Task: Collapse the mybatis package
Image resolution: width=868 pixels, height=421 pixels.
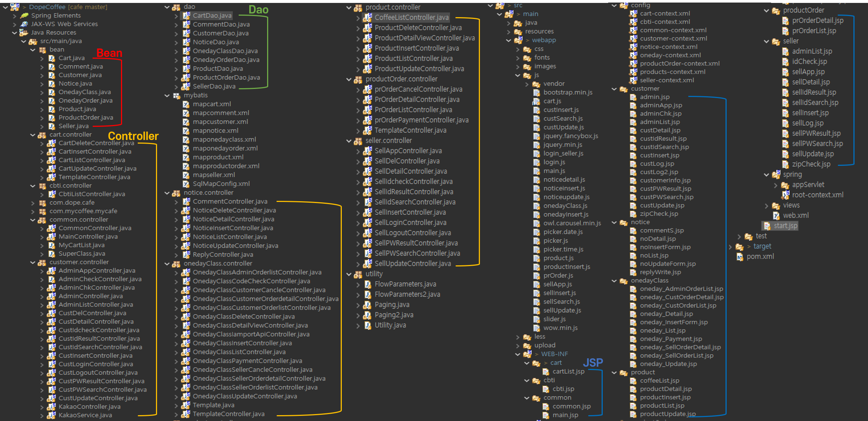Action: pos(167,95)
